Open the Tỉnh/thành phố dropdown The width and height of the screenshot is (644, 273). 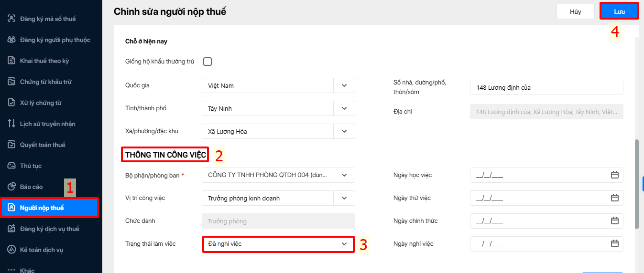(344, 108)
